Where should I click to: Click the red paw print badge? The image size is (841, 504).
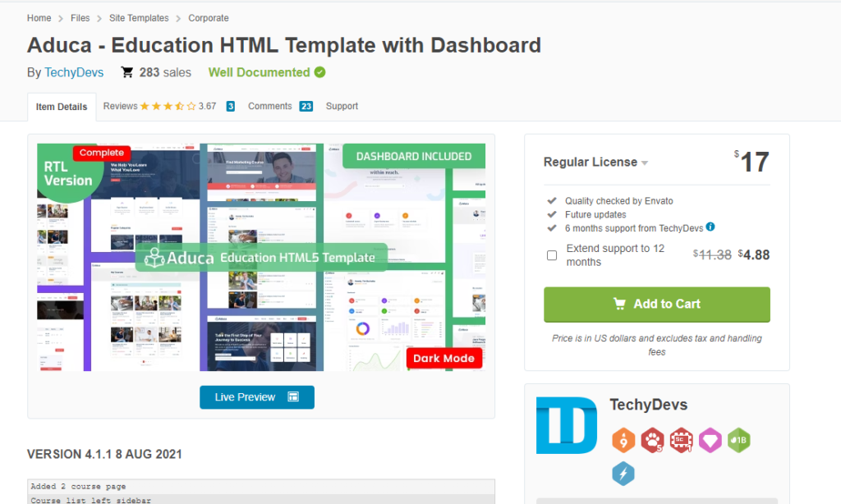coord(652,441)
